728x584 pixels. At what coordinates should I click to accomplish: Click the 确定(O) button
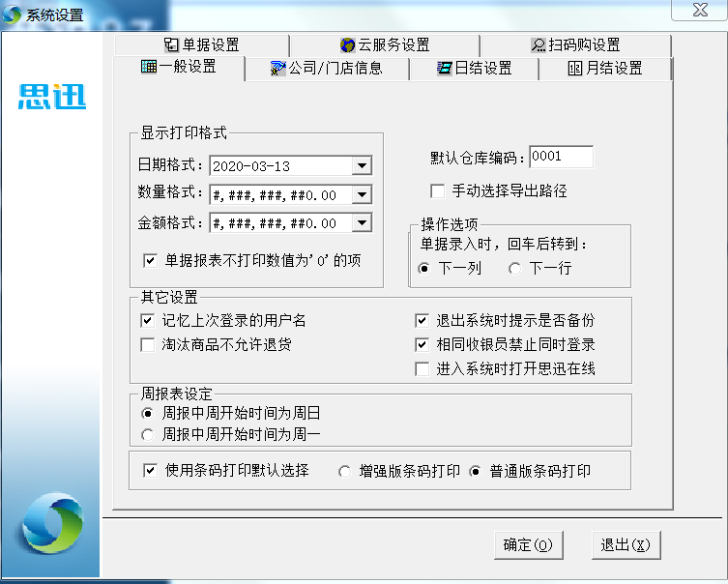click(x=527, y=545)
